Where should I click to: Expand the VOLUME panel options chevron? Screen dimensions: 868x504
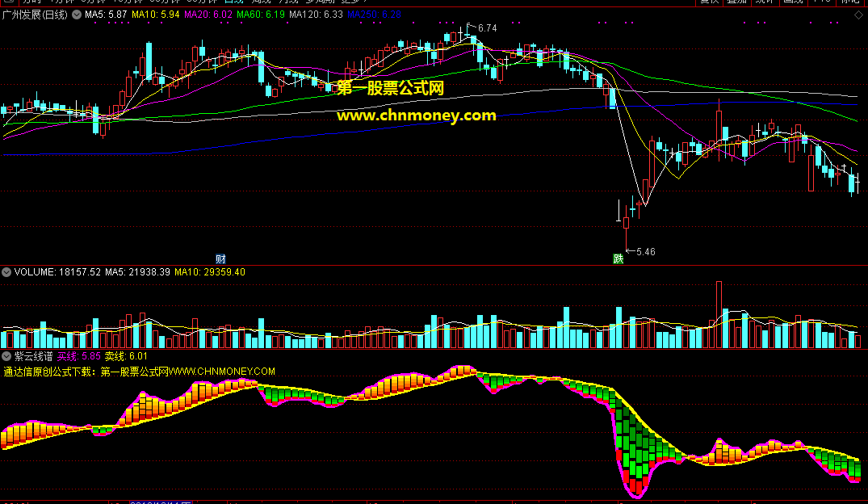point(6,272)
